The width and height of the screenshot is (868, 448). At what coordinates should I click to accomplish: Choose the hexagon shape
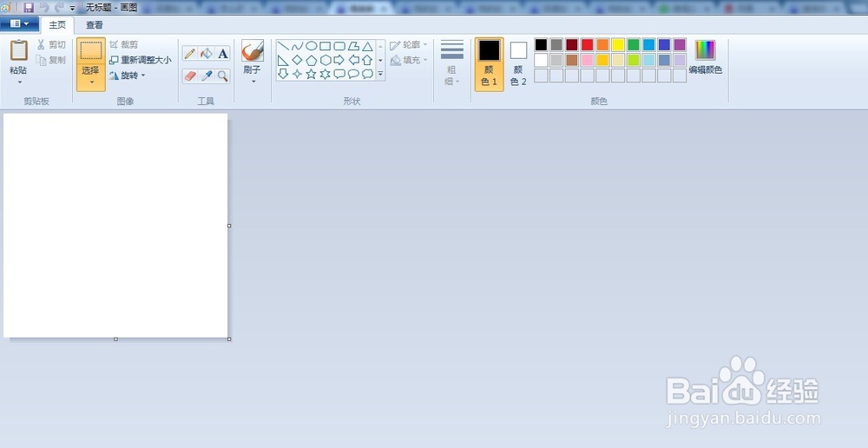[325, 60]
